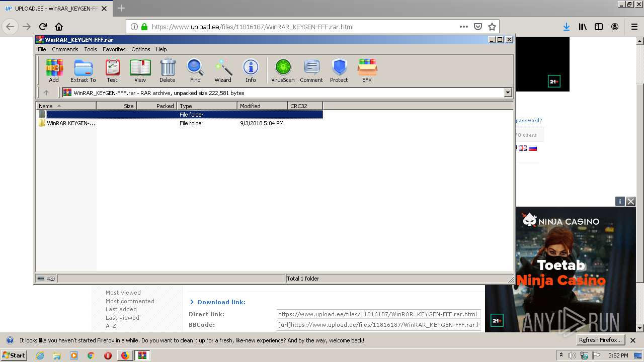Click Most commented link
Viewport: 644px width, 362px height.
(x=130, y=301)
